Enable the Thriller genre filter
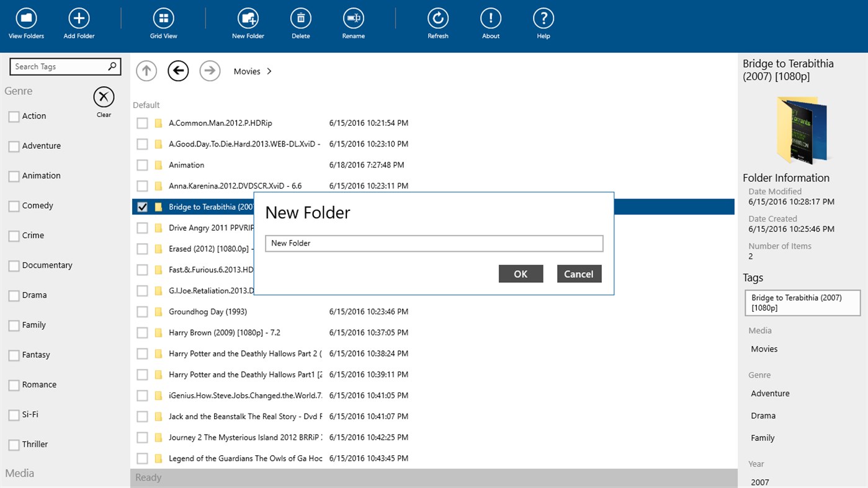Screen dimensions: 868x488 (13, 444)
